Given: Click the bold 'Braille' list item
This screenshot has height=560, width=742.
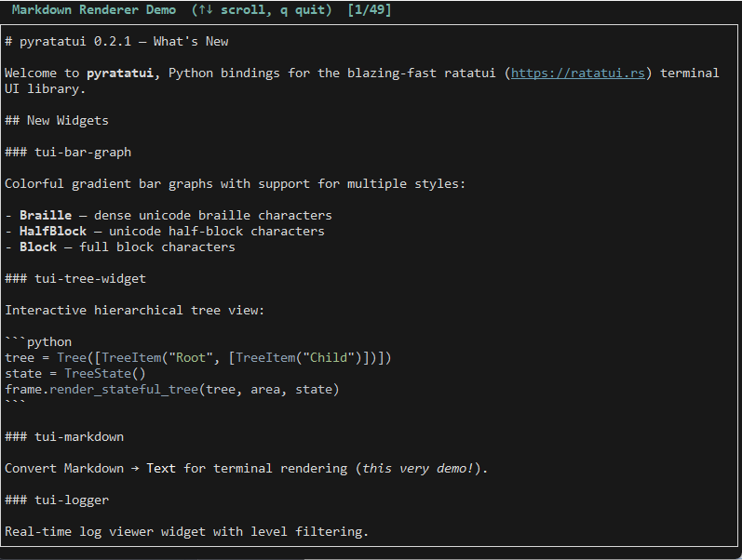Looking at the screenshot, I should pyautogui.click(x=46, y=216).
